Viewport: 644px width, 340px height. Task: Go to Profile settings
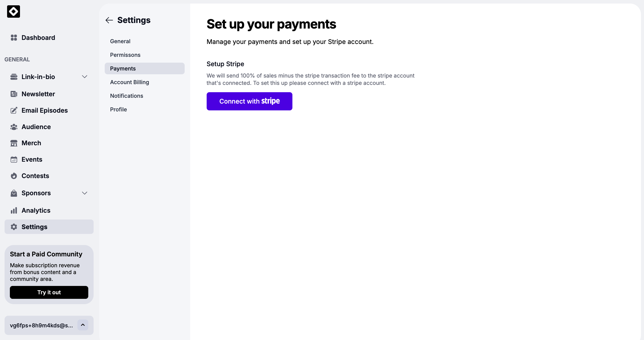coord(118,109)
